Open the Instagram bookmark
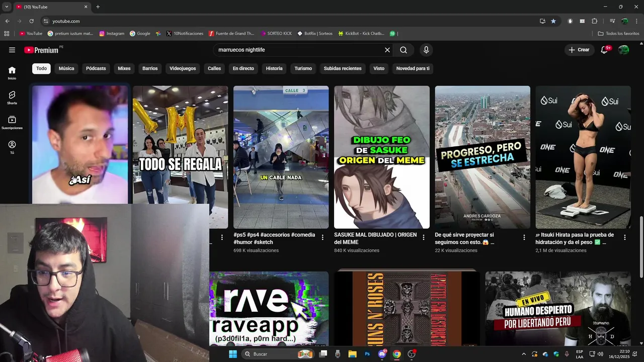 pos(112,34)
